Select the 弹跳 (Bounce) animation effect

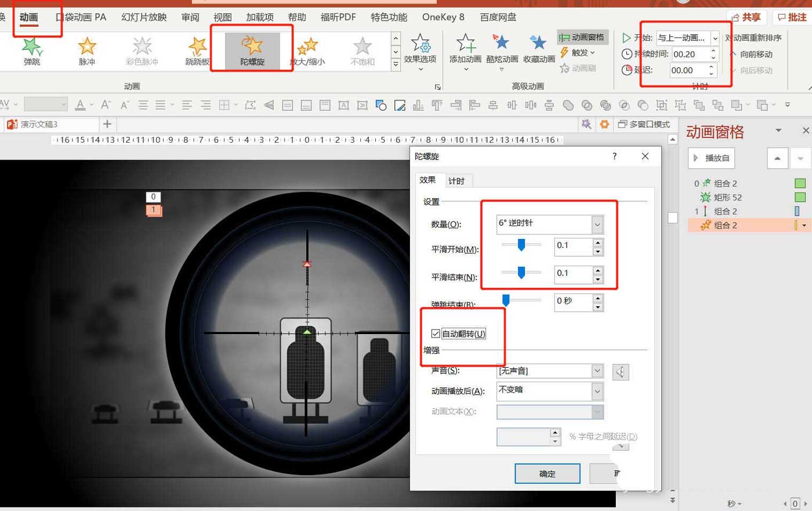click(31, 51)
